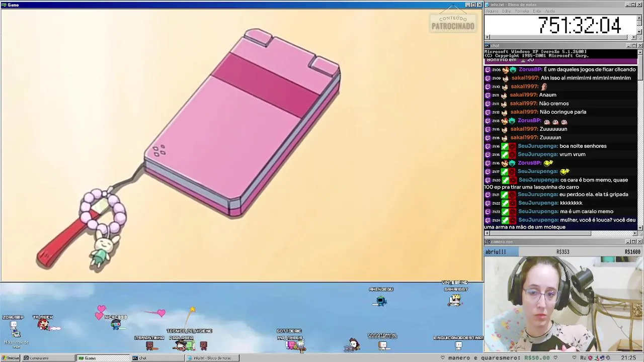The height and width of the screenshot is (362, 644).
Task: Click the 'abriu!!!' label in camera window
Action: (x=496, y=252)
